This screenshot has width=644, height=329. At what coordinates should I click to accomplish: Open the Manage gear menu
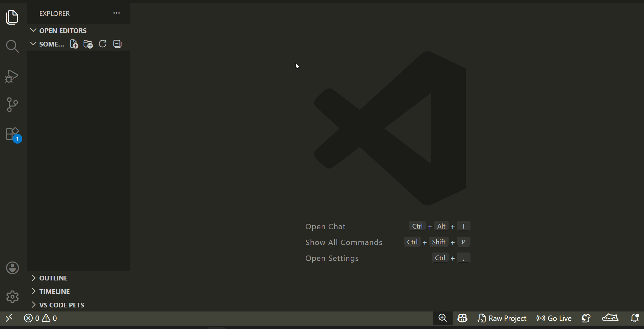[x=12, y=297]
